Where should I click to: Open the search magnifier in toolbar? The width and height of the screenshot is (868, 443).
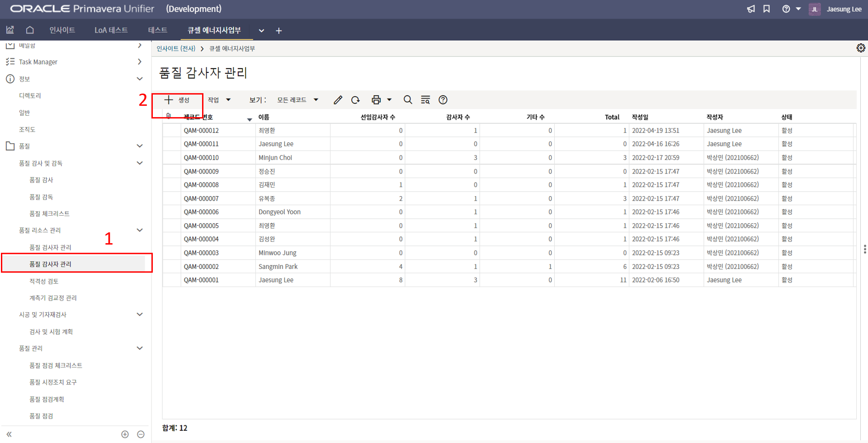(x=408, y=100)
